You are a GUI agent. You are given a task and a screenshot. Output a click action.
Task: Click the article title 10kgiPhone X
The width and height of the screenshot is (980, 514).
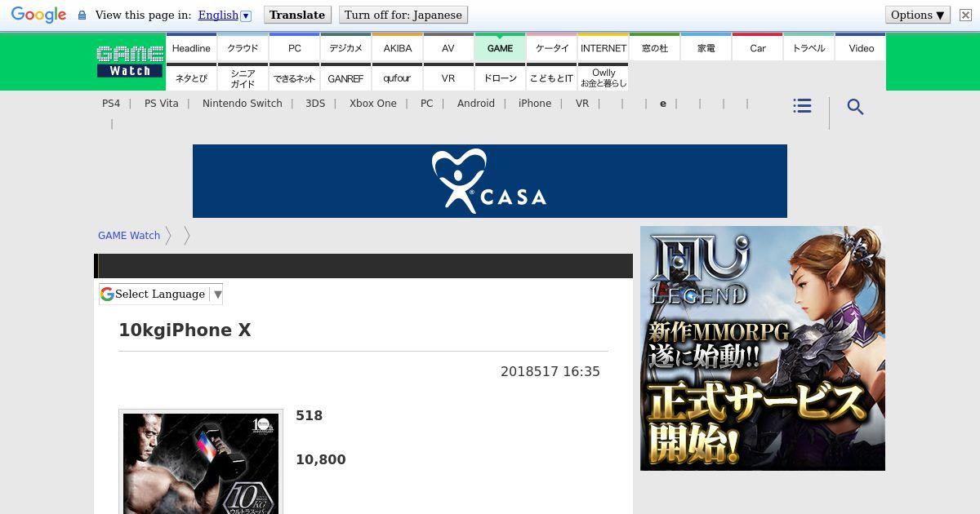click(x=185, y=330)
